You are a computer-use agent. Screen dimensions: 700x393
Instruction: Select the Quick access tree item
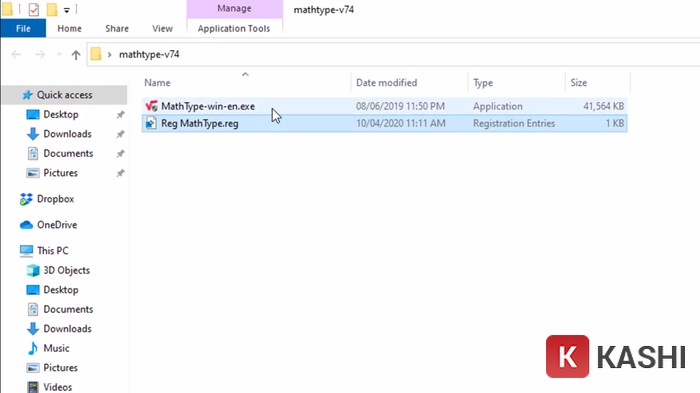pyautogui.click(x=65, y=95)
